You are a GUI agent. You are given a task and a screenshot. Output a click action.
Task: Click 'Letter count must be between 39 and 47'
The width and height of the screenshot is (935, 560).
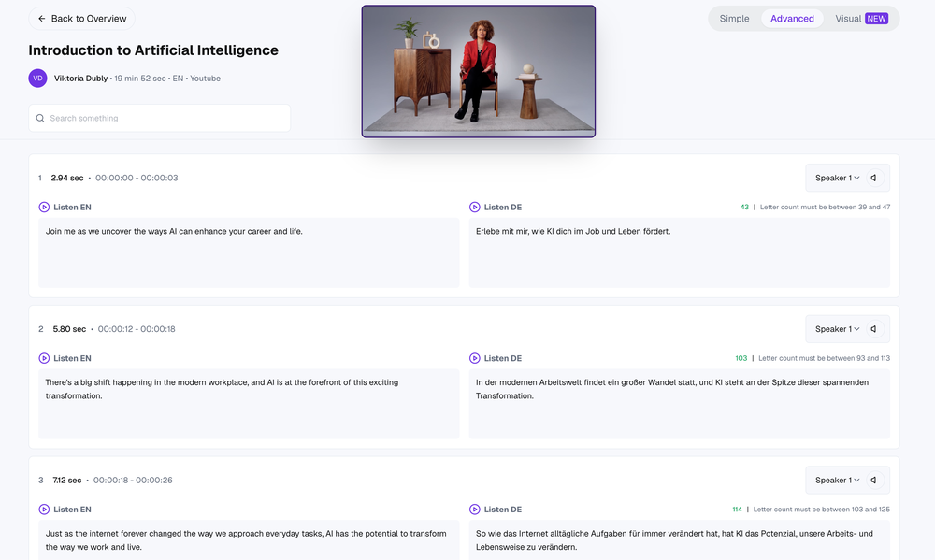(825, 207)
